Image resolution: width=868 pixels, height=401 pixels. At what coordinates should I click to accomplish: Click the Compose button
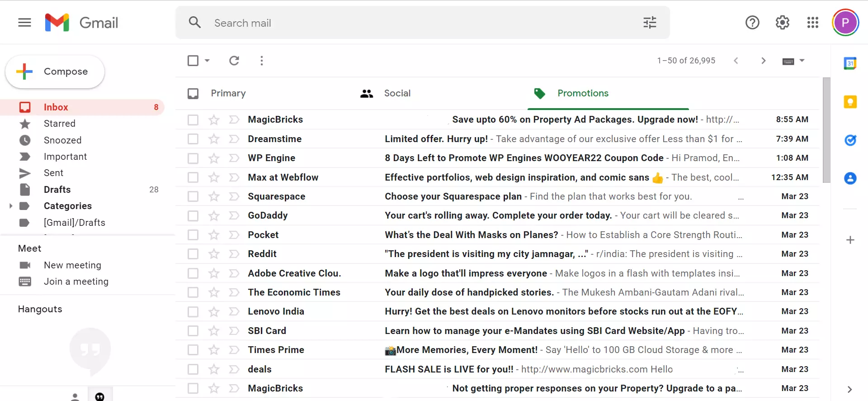[x=55, y=72]
